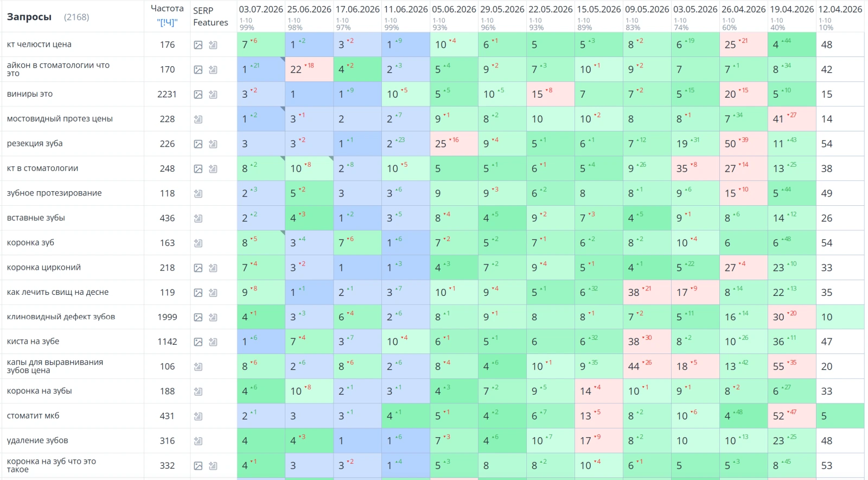Click snippet icon for 'удаление зубов' row
The width and height of the screenshot is (868, 480).
tap(198, 441)
